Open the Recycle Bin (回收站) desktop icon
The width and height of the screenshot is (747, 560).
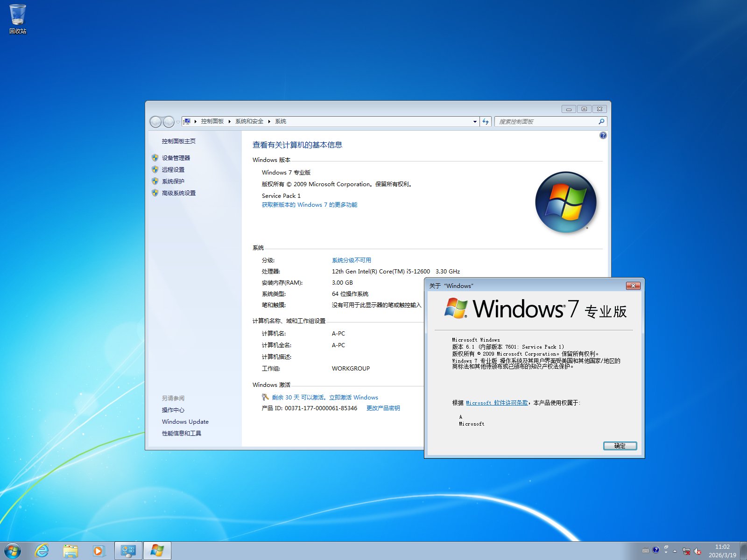tap(18, 19)
